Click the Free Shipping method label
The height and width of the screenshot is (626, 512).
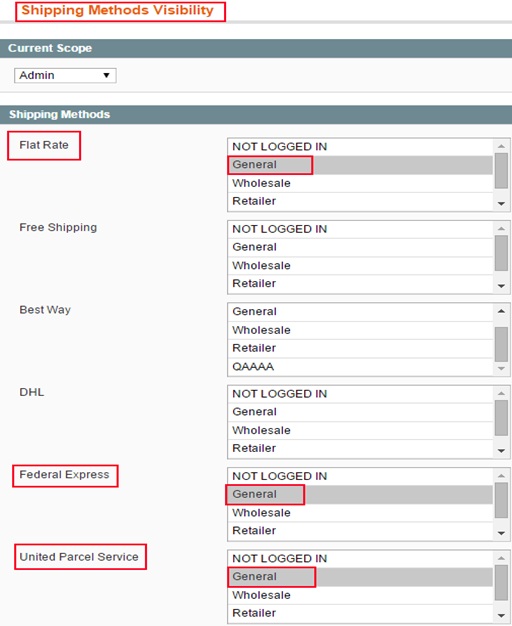[x=58, y=228]
